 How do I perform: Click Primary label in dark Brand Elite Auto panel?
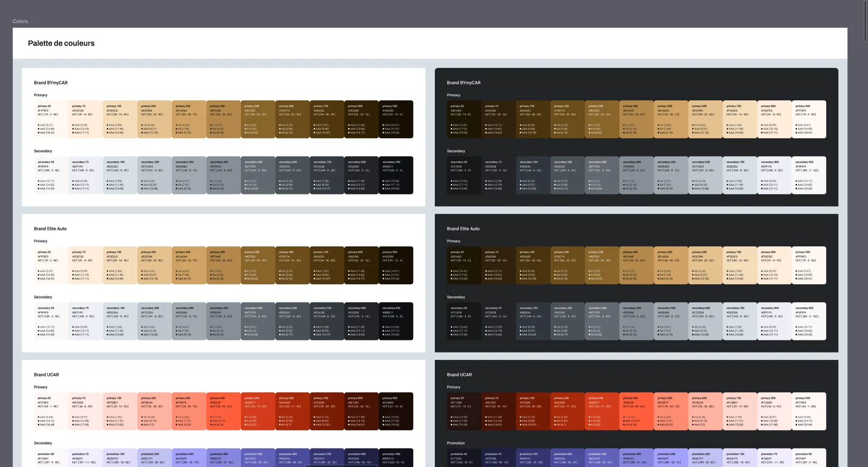pyautogui.click(x=453, y=241)
